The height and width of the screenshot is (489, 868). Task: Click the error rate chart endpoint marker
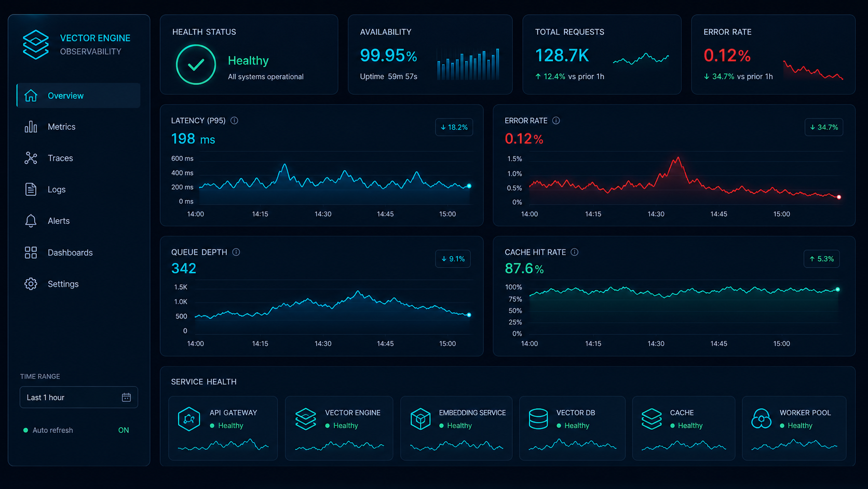(x=839, y=197)
